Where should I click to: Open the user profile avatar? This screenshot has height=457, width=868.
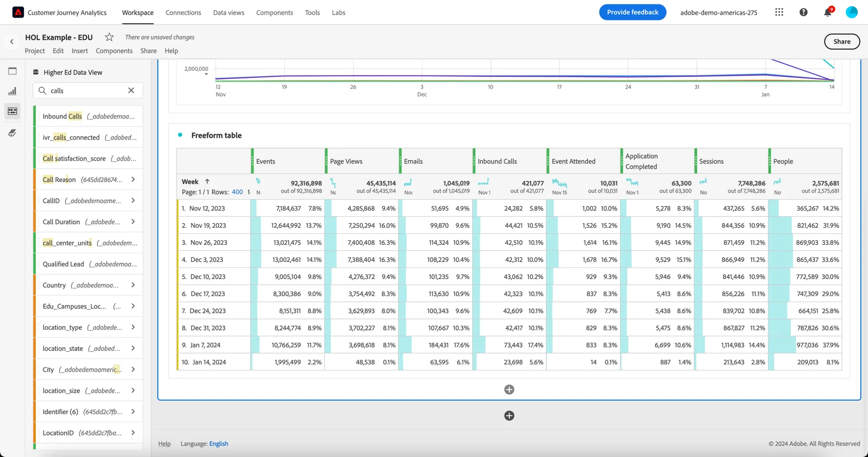point(851,12)
